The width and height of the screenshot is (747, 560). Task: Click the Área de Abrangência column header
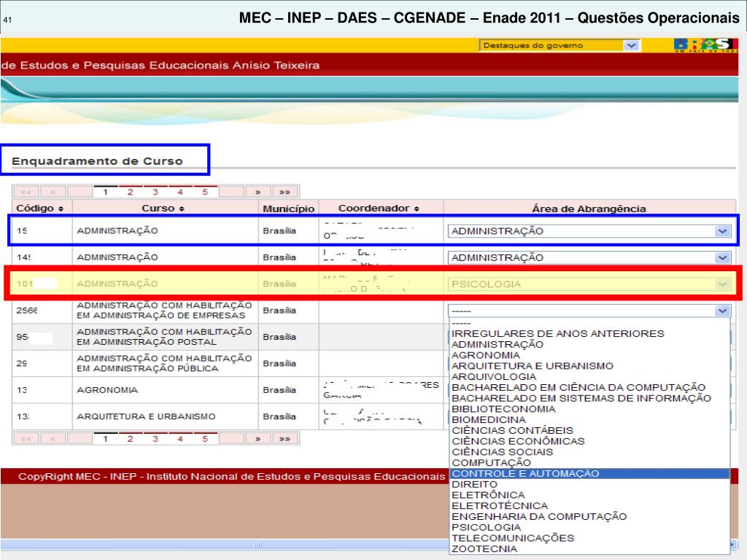[589, 209]
